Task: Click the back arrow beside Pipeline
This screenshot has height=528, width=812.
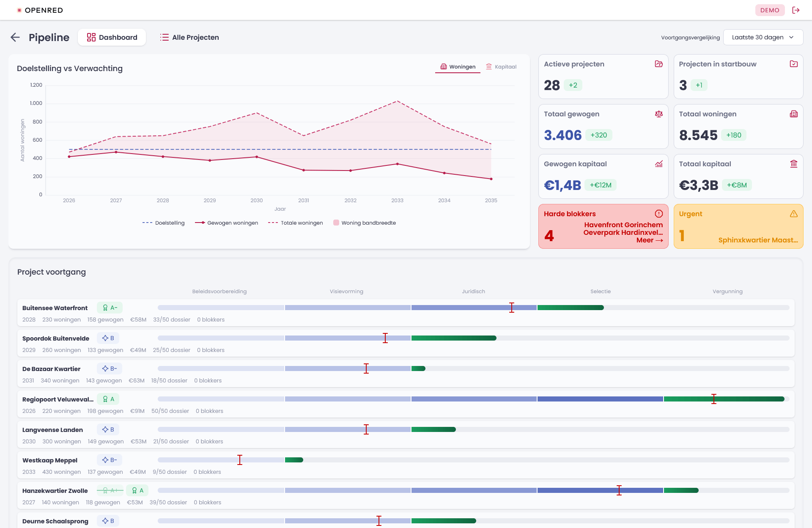Action: point(15,37)
